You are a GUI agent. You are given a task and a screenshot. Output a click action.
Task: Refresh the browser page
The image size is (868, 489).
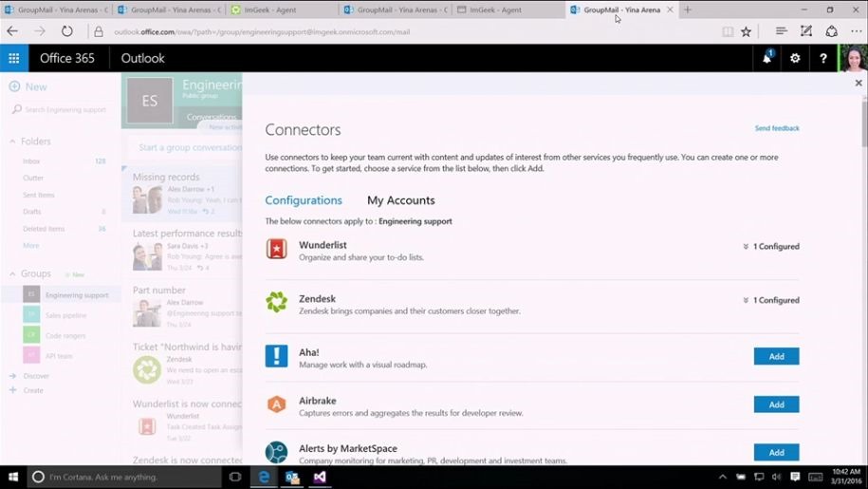coord(66,31)
